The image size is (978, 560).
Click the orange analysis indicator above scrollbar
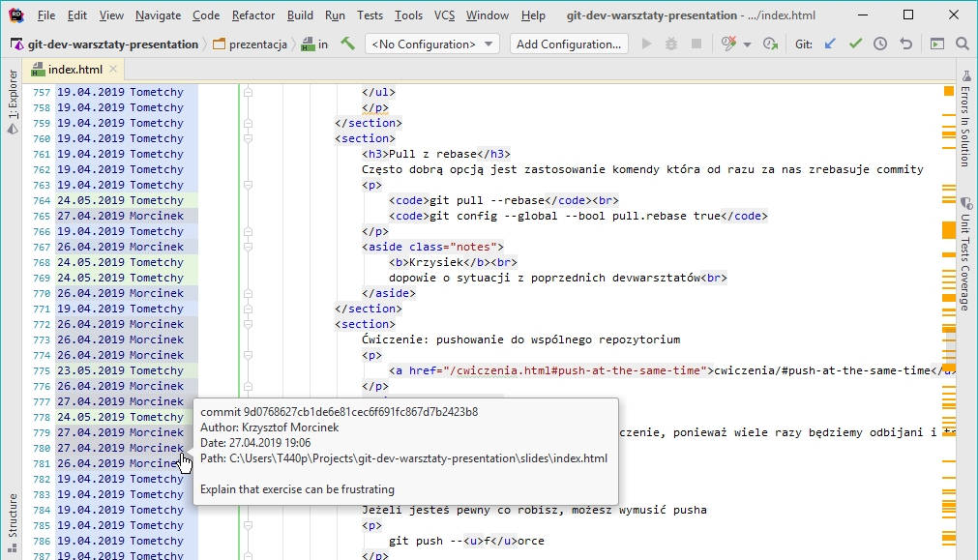(x=949, y=91)
